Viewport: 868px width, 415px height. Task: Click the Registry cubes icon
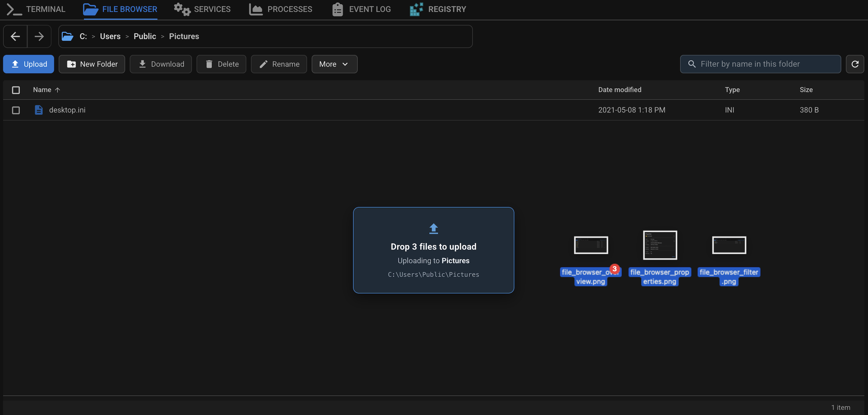[416, 9]
